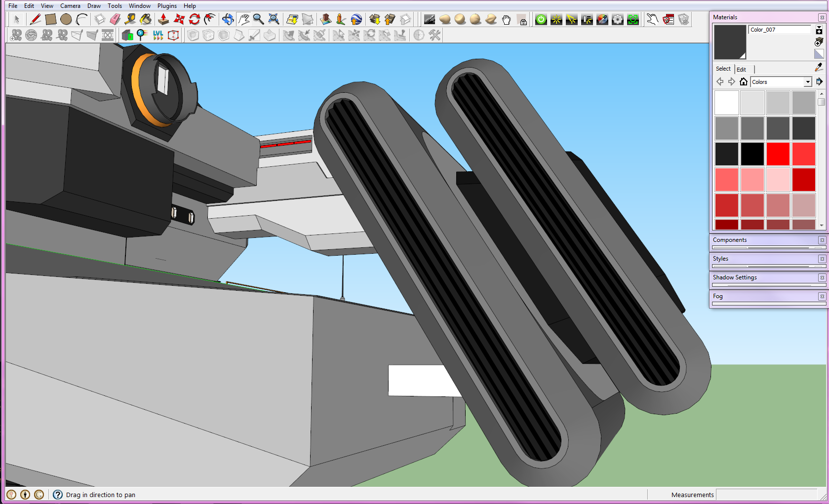Open the Tools menu
The width and height of the screenshot is (829, 504).
point(115,6)
